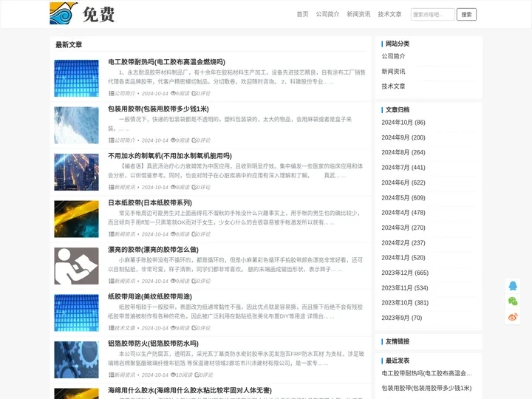Viewport: 532px width, 399px height.
Task: Open archive 2024年5月 (609)
Action: pyautogui.click(x=403, y=197)
